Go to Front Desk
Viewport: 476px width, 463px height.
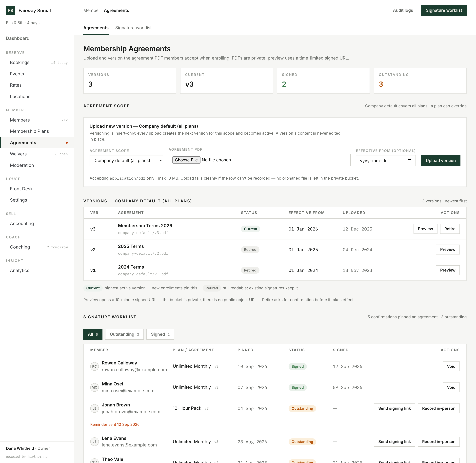pos(37,189)
